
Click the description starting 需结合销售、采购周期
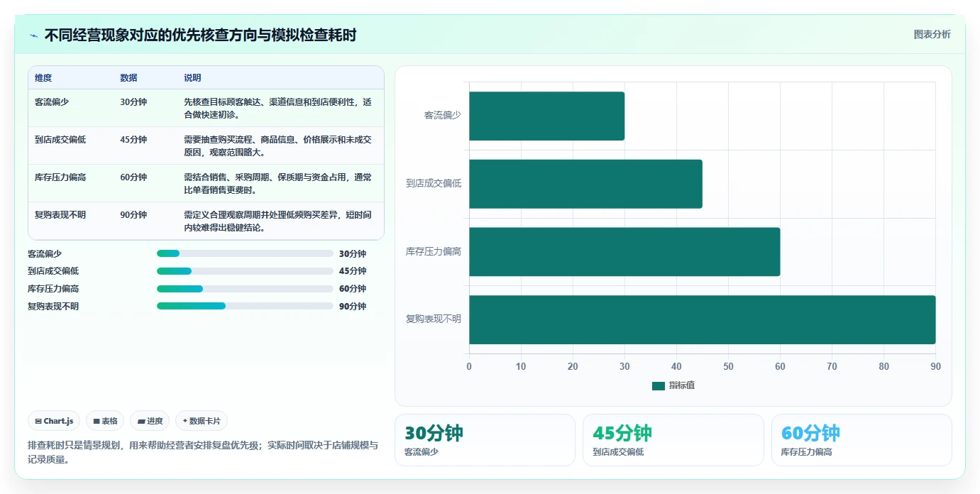point(277,183)
